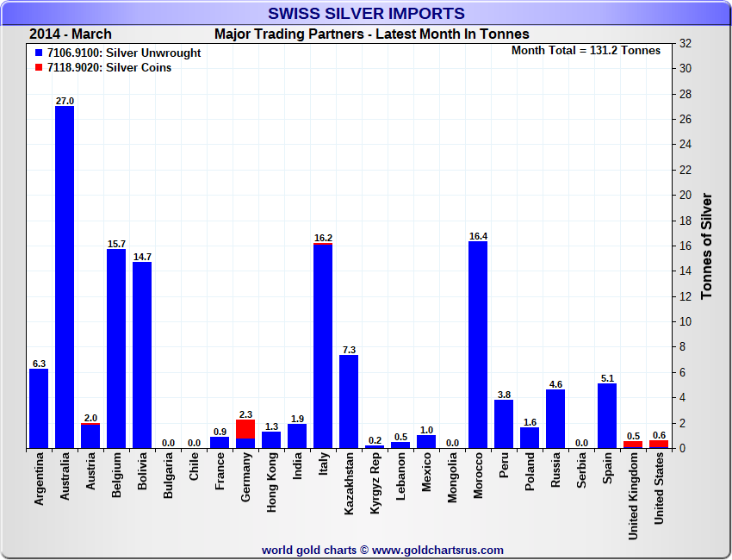
Task: Click the 'Hong Kong' axis label
Action: [271, 482]
